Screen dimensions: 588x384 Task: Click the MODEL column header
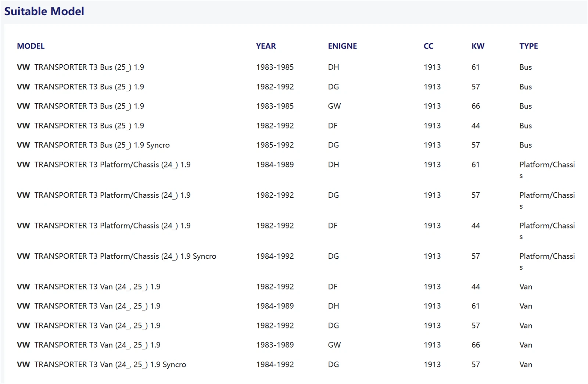pos(31,46)
